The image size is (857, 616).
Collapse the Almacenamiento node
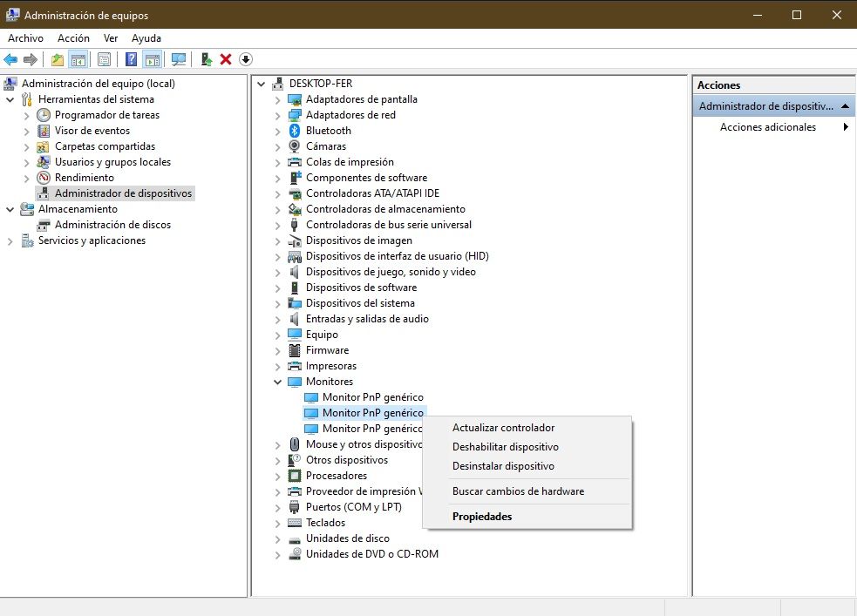click(10, 209)
